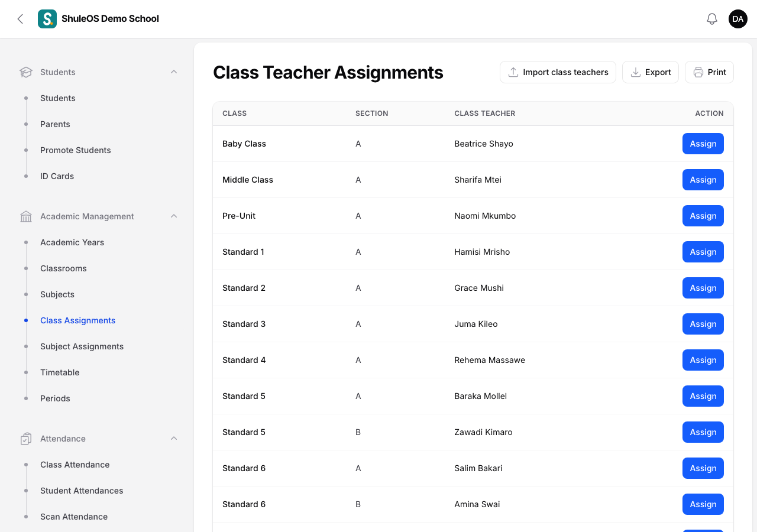
Task: Click the back arrow icon
Action: (20, 19)
